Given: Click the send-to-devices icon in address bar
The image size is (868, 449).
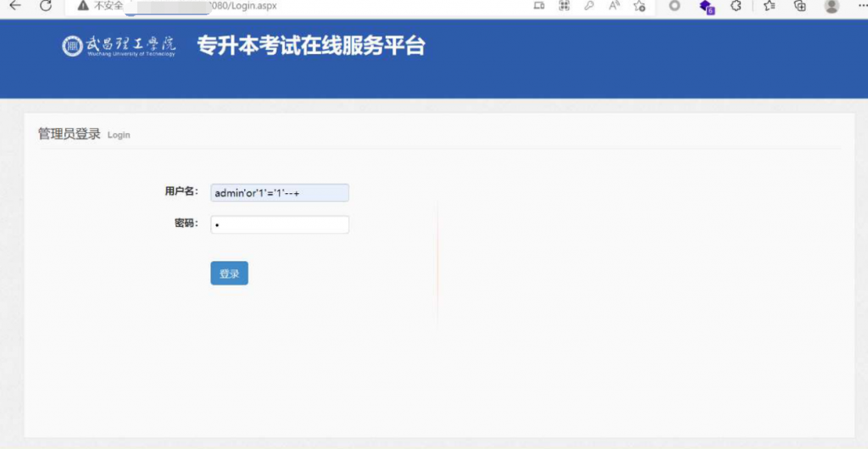Looking at the screenshot, I should pos(538,6).
